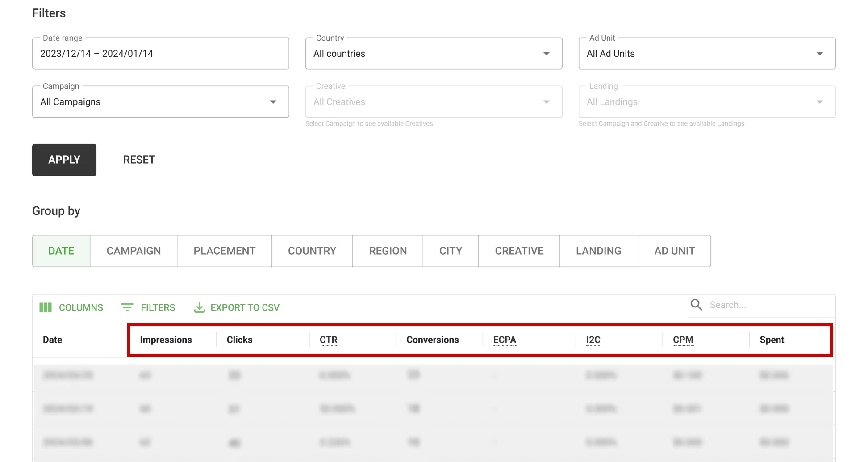Screen dimensions: 868x462
Task: Click the Export to CSV download icon
Action: click(x=199, y=307)
